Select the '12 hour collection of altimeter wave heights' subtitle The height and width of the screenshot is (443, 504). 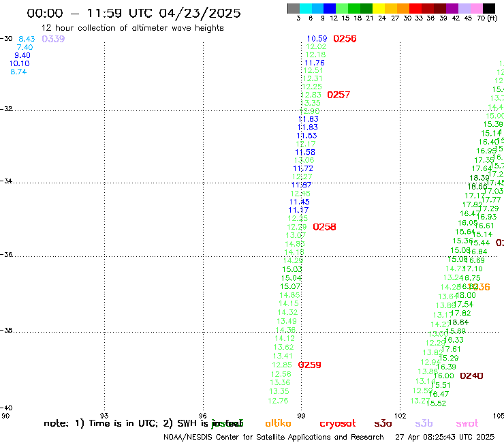[132, 28]
